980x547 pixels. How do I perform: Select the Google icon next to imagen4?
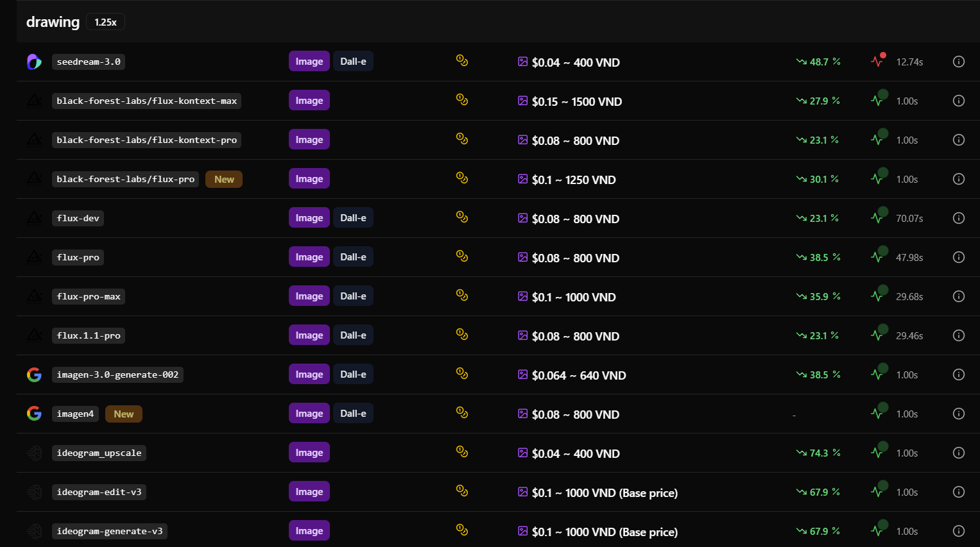click(33, 413)
